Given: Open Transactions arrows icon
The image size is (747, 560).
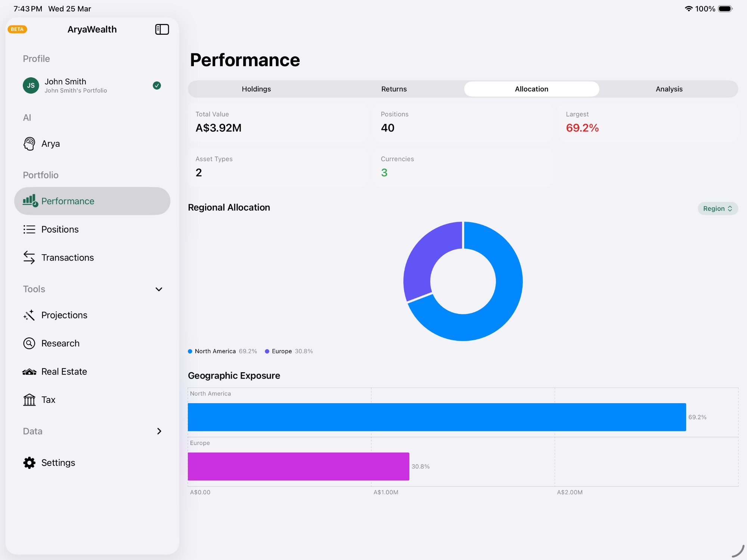Looking at the screenshot, I should 29,258.
